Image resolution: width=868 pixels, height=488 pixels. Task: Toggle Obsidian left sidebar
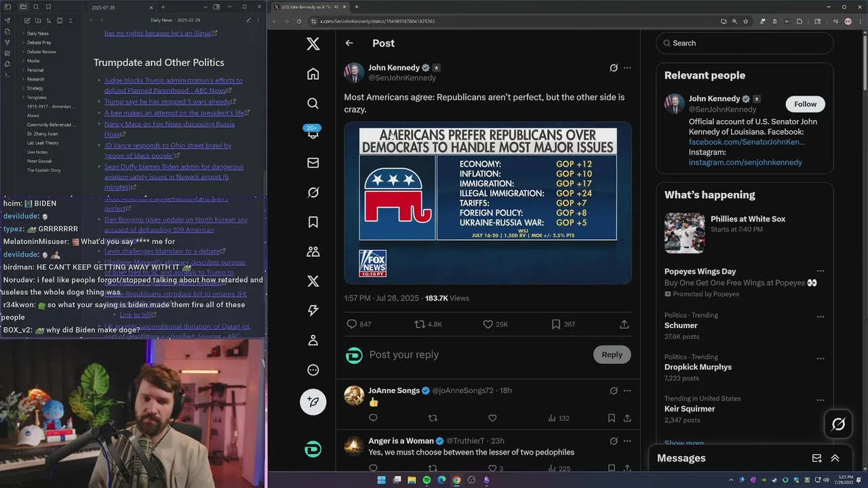coord(8,7)
